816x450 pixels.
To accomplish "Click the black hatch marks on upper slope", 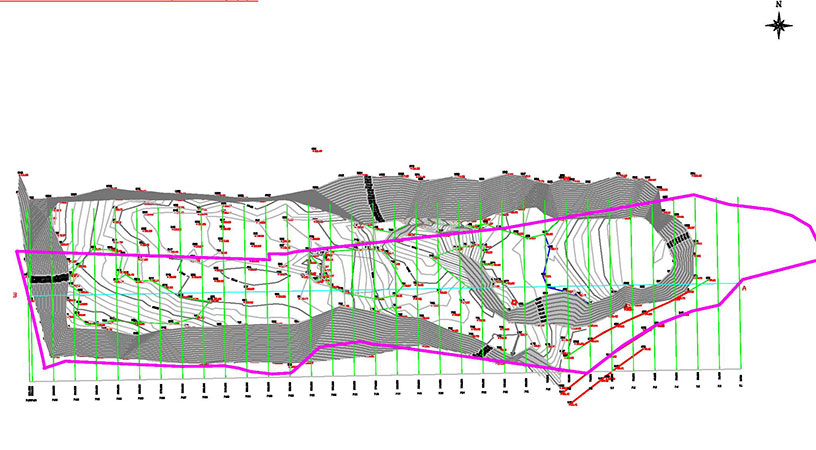I will [374, 198].
